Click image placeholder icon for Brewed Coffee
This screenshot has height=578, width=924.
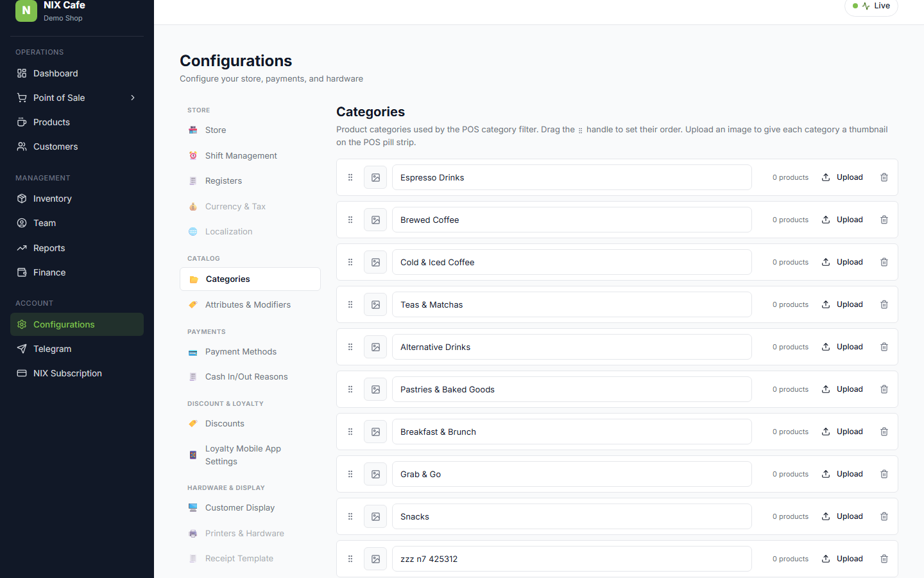pos(375,220)
